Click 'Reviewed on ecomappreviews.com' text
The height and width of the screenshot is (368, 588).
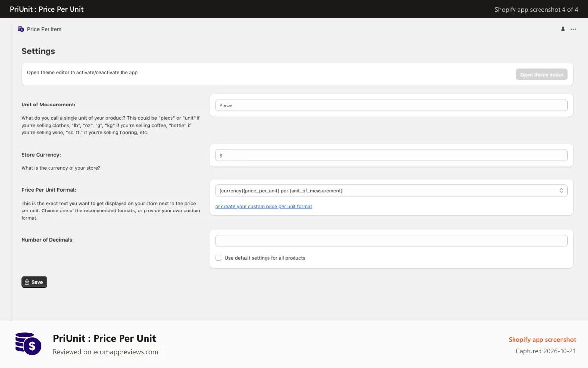tap(105, 352)
